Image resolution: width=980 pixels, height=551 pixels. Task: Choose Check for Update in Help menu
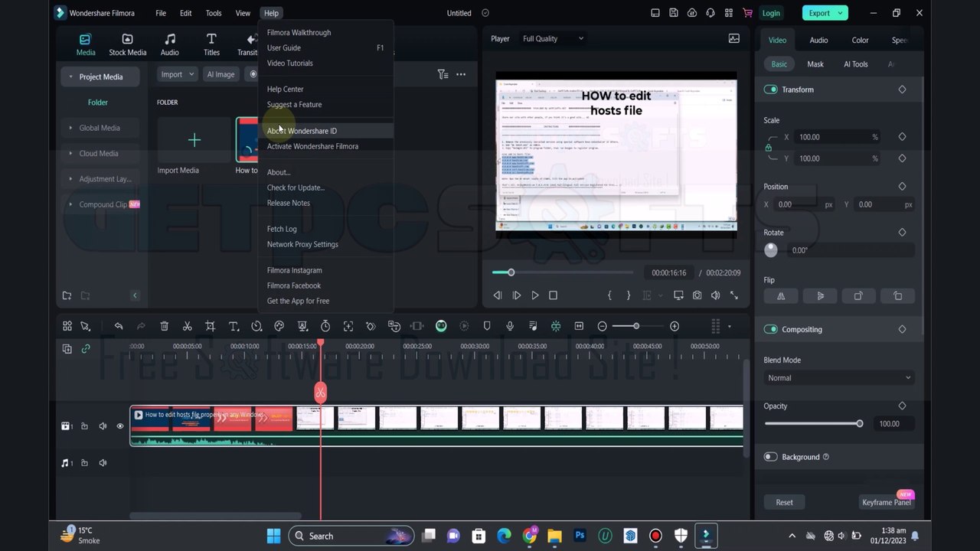[325, 187]
